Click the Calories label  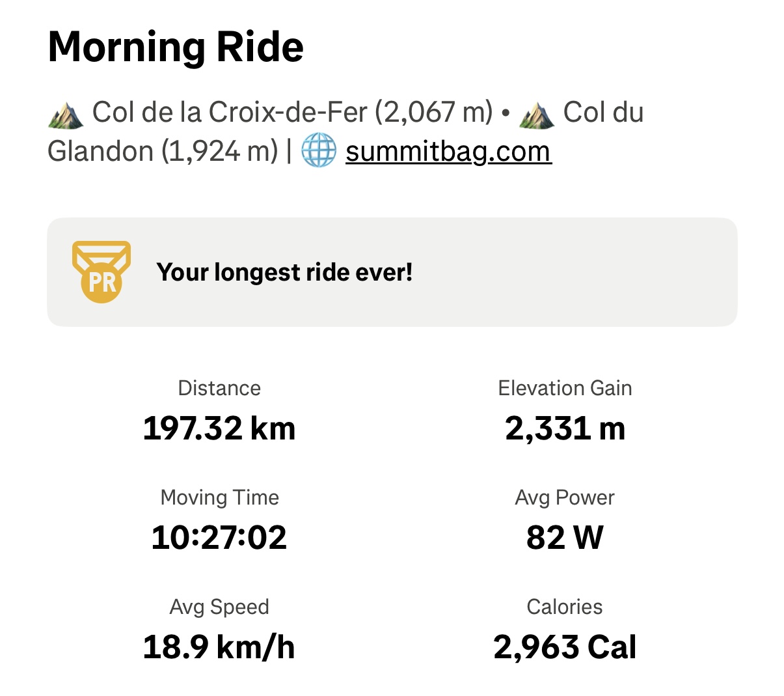[565, 607]
